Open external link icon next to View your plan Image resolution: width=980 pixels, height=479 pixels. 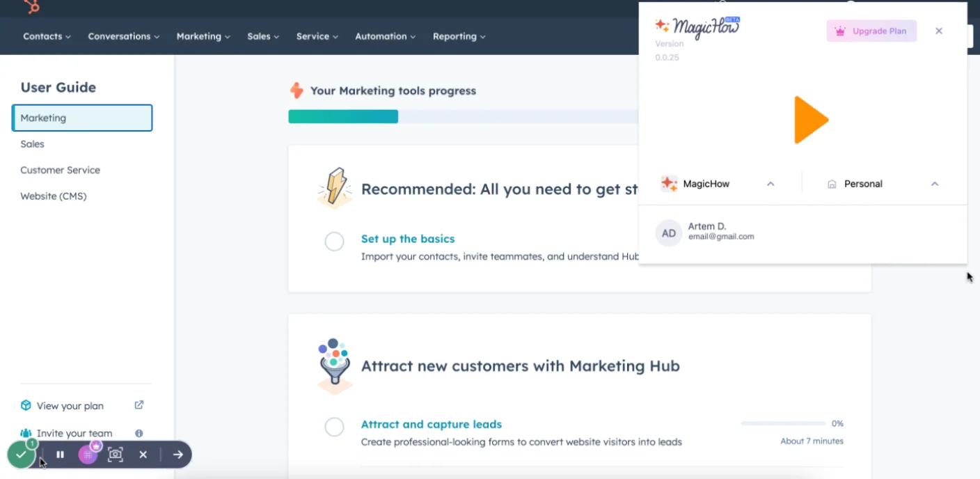point(139,405)
